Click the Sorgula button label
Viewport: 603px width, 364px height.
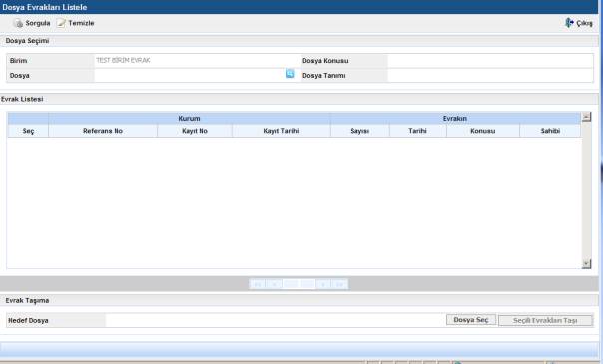point(38,23)
